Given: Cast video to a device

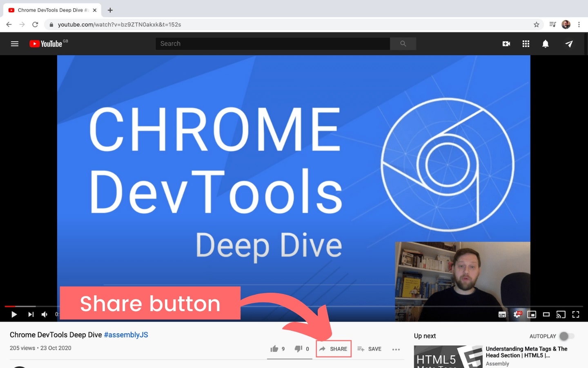Looking at the screenshot, I should coord(561,314).
